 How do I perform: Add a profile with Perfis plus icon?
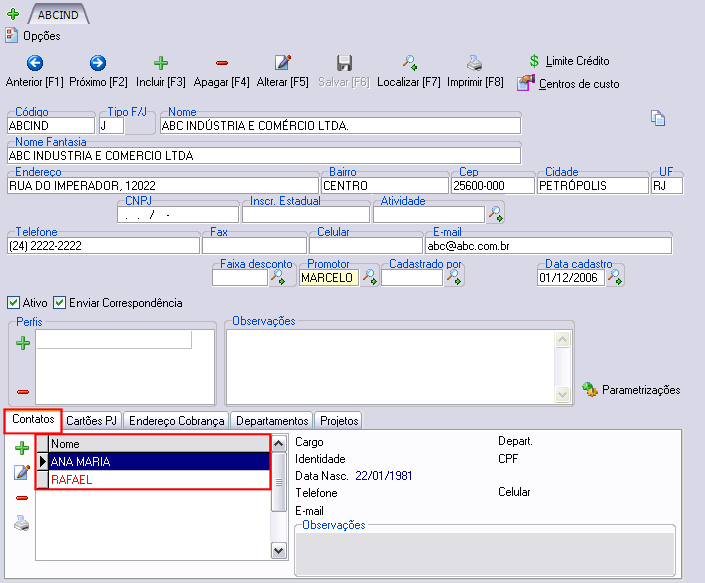point(23,343)
